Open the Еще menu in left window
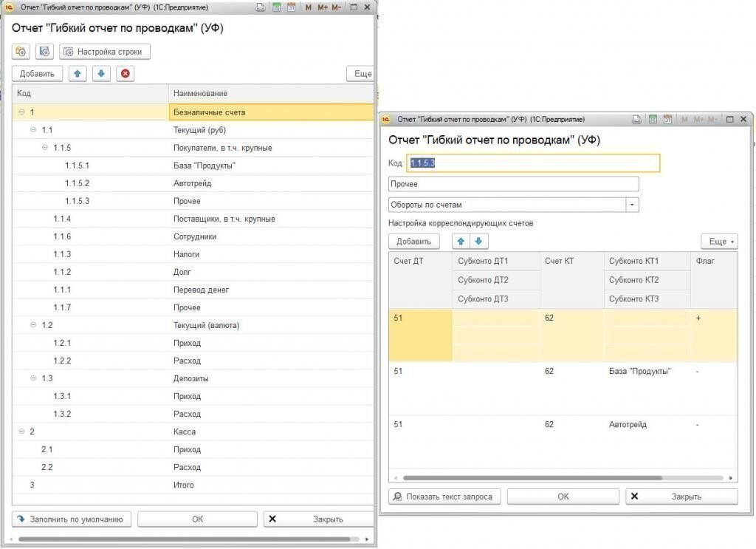The height and width of the screenshot is (549, 756). click(x=360, y=74)
